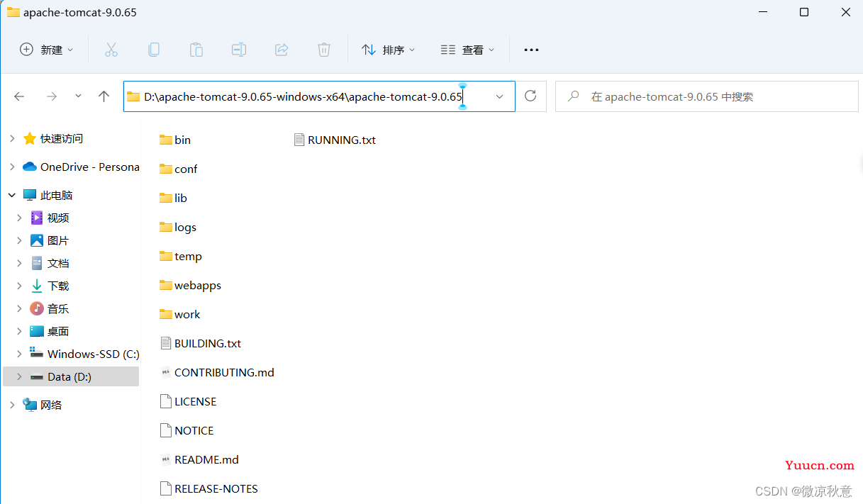Select the conf folder

pyautogui.click(x=178, y=169)
